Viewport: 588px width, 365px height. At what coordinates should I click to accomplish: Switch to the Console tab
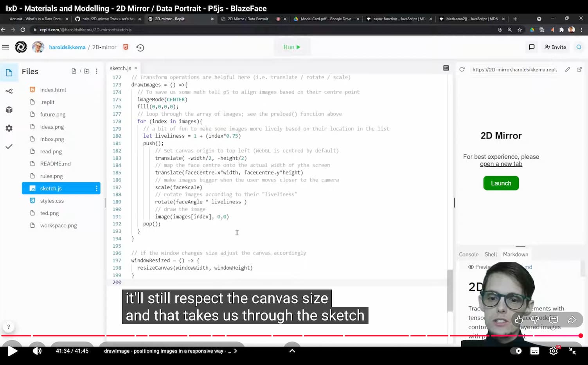pyautogui.click(x=469, y=254)
